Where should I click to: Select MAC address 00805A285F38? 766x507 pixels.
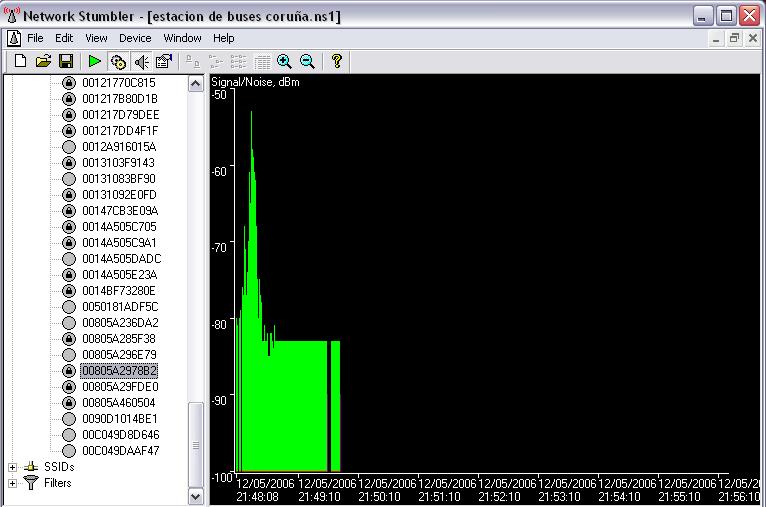pos(119,339)
